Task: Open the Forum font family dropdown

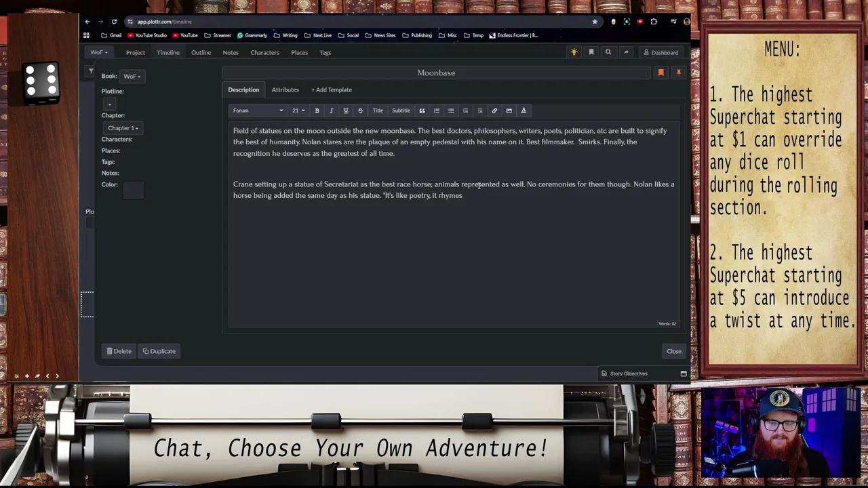Action: coord(258,110)
